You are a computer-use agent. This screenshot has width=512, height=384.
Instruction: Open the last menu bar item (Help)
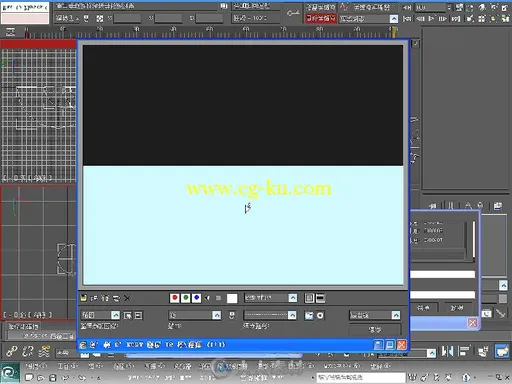[380, 366]
